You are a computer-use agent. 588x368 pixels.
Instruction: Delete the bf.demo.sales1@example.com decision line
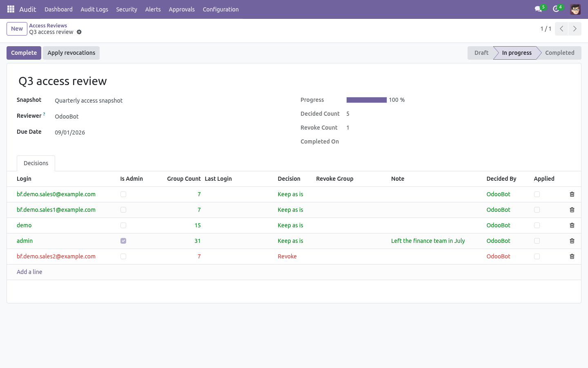click(x=572, y=210)
